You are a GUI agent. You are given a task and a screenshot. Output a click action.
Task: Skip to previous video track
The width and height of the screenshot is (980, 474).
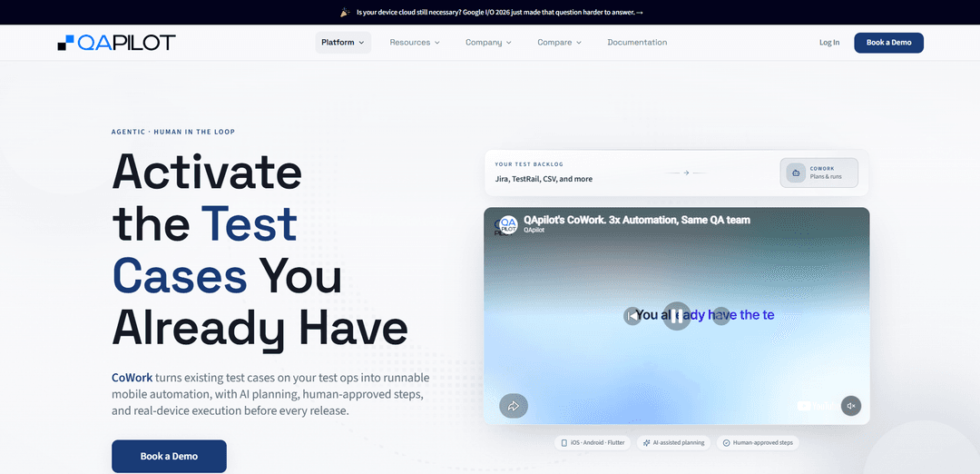tap(632, 316)
